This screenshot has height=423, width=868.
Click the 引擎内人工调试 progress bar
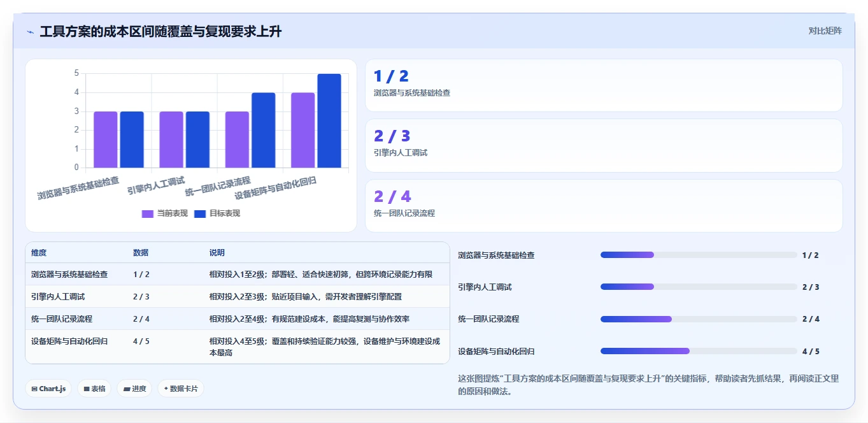pyautogui.click(x=699, y=287)
